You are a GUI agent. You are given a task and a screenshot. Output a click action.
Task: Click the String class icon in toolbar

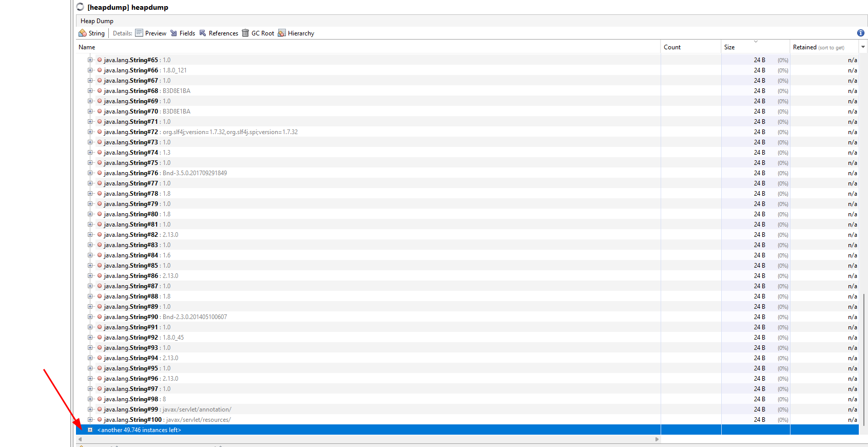(83, 33)
